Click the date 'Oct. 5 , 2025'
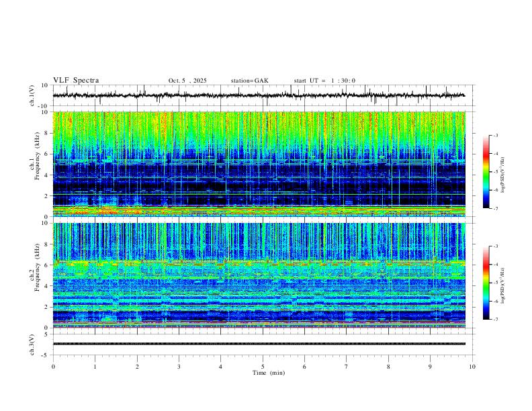Viewport: 532px width, 411px height. pos(187,81)
